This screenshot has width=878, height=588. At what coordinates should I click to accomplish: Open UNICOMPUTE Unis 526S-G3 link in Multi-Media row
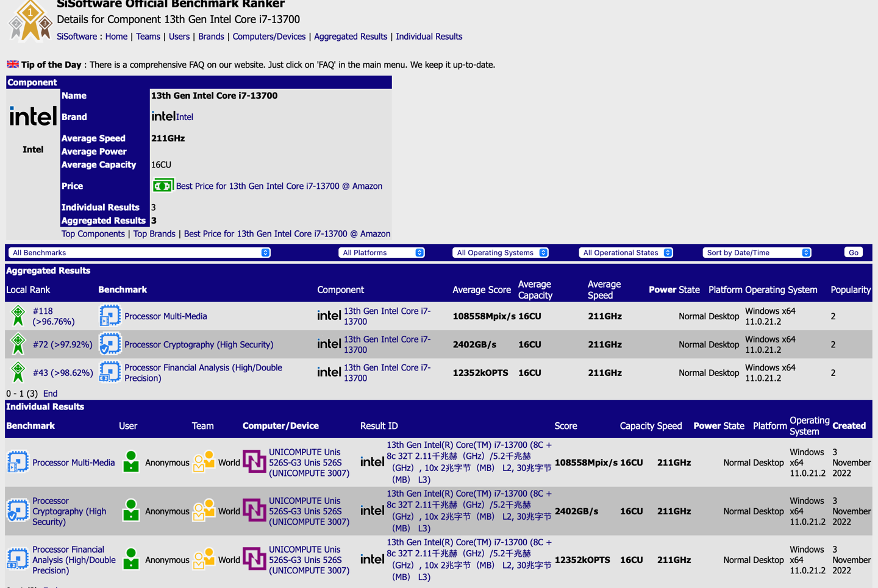(309, 462)
